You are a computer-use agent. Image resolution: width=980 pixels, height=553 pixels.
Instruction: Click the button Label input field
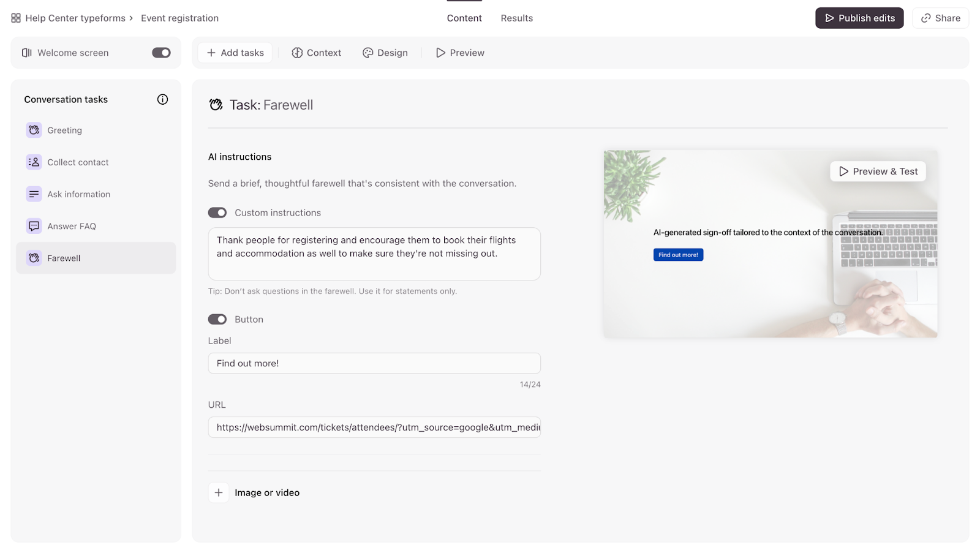pos(374,363)
